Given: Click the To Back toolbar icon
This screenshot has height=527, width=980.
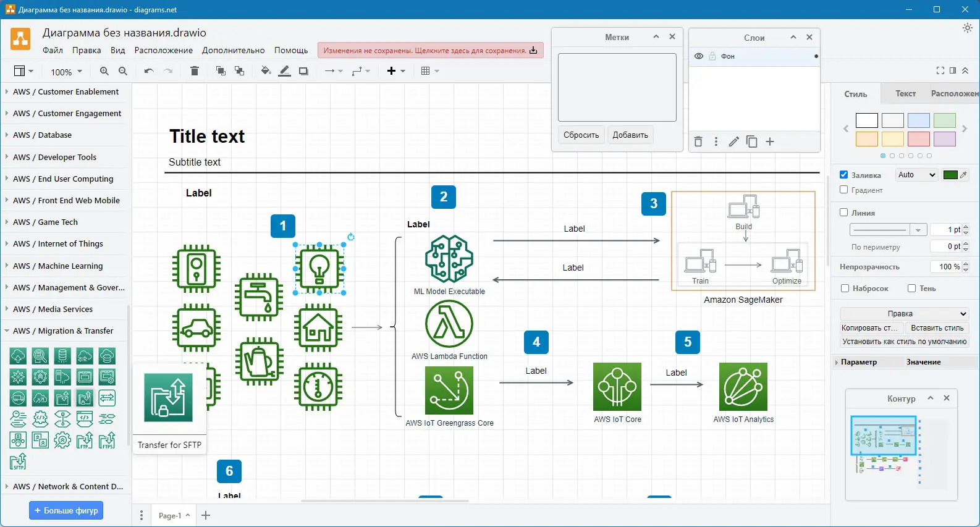Looking at the screenshot, I should [239, 71].
